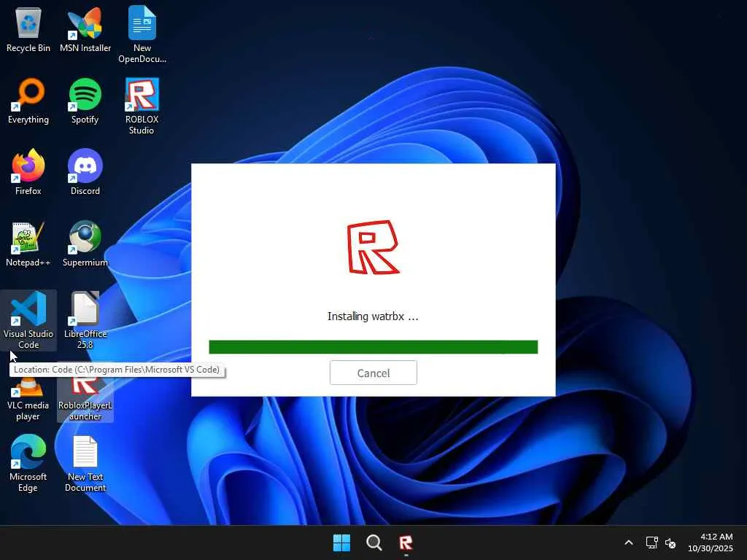Click the red R logo in installer
Viewport: 747px width, 560px height.
(x=373, y=247)
